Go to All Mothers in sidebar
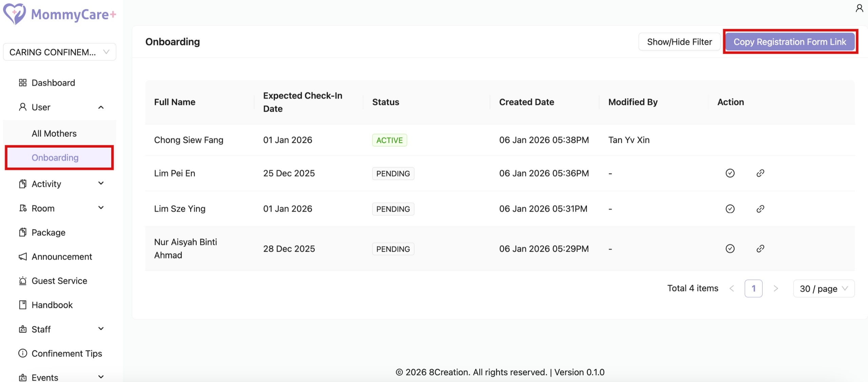868x382 pixels. 54,133
